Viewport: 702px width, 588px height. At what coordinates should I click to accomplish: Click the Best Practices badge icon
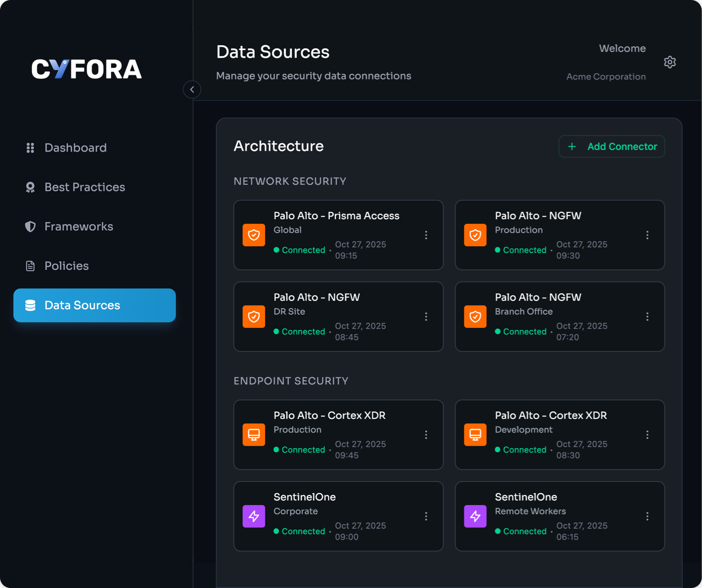30,187
